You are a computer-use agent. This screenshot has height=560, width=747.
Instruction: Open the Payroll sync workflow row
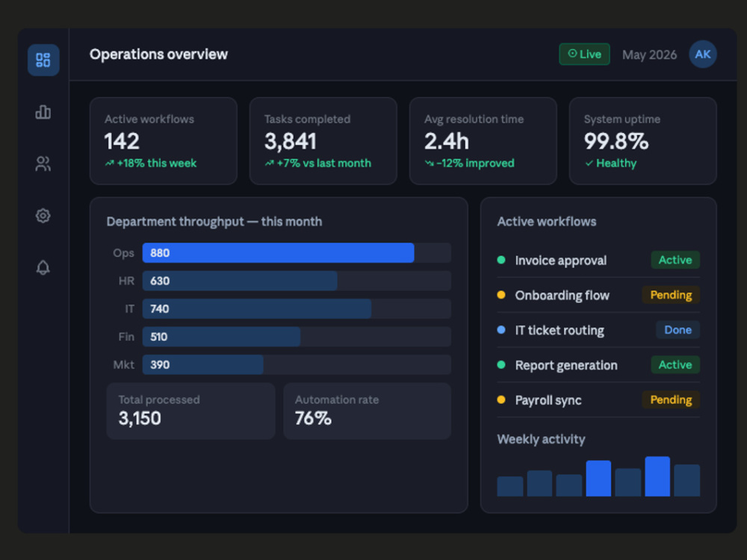[x=598, y=400]
